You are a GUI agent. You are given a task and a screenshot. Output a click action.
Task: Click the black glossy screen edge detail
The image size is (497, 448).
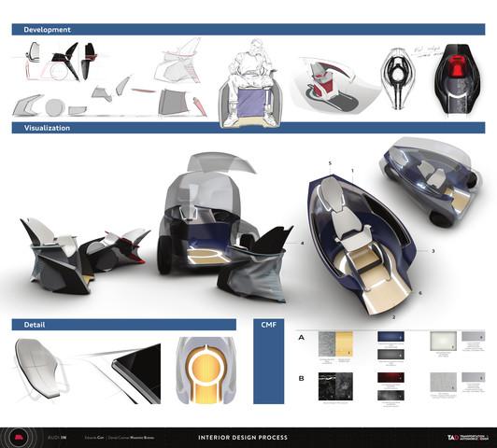(x=137, y=373)
